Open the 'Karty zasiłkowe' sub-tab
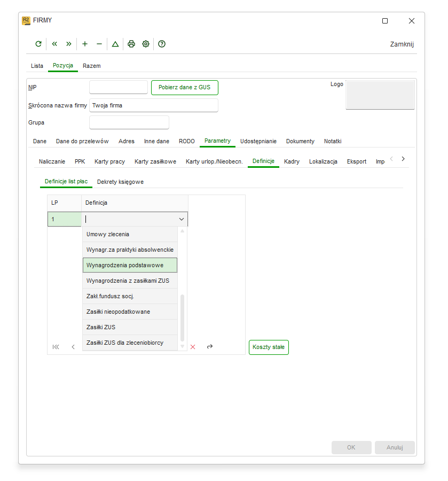 click(155, 161)
